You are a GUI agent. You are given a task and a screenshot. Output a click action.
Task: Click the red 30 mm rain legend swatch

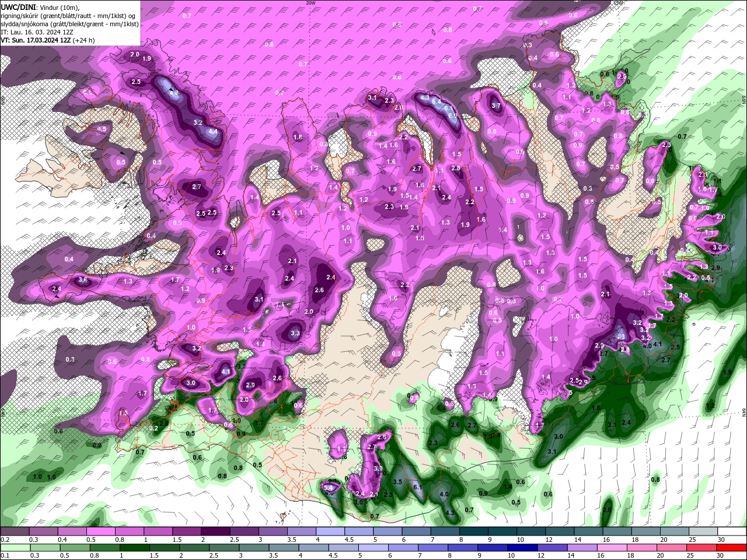tap(732, 548)
